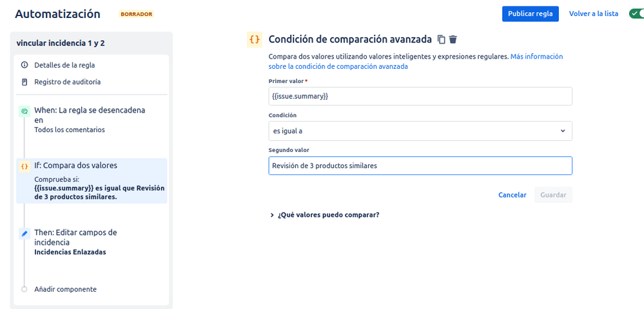Click the info icon beside Detalles de la regla
The height and width of the screenshot is (309, 644).
(x=24, y=65)
